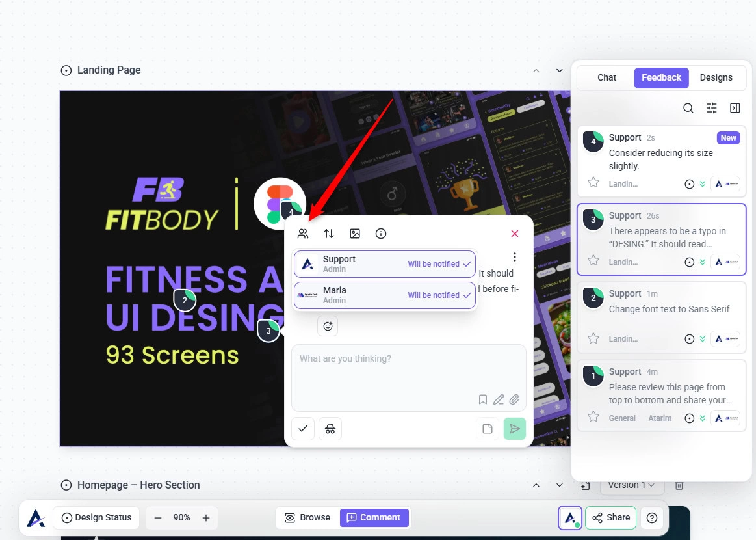Mark the comment as resolved with checkmark
This screenshot has height=540, width=756.
click(303, 429)
